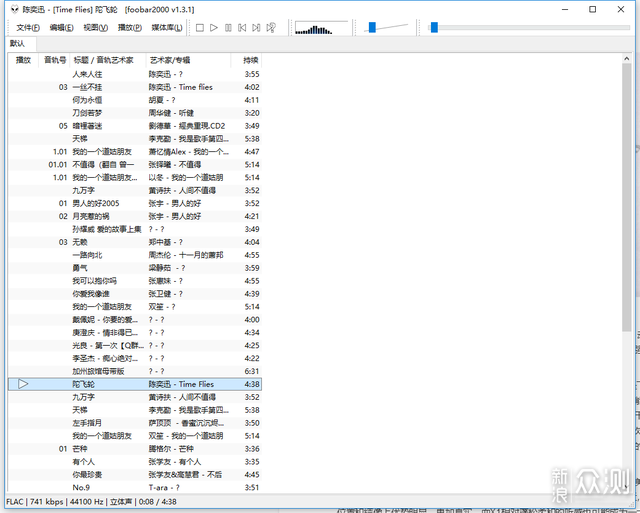Viewport: 640px width, 513px height.
Task: Select the track 加州旅馆母带版
Action: click(135, 371)
